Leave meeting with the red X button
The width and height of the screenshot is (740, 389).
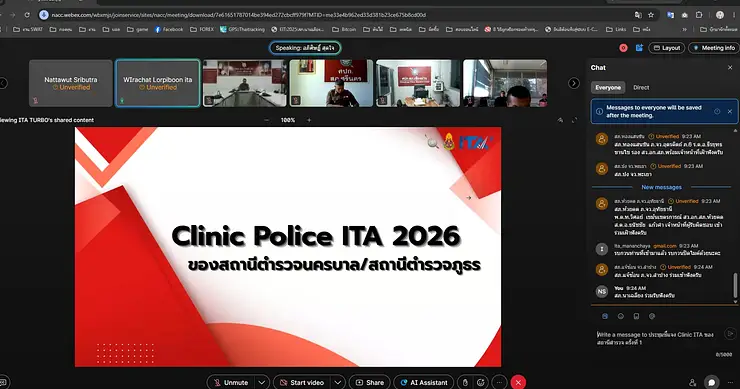pyautogui.click(x=518, y=382)
